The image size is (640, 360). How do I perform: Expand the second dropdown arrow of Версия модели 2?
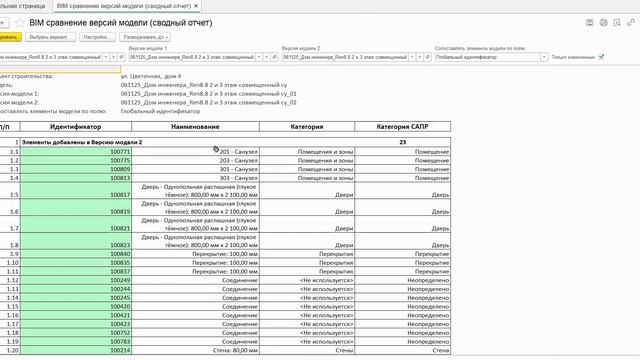[x=420, y=57]
